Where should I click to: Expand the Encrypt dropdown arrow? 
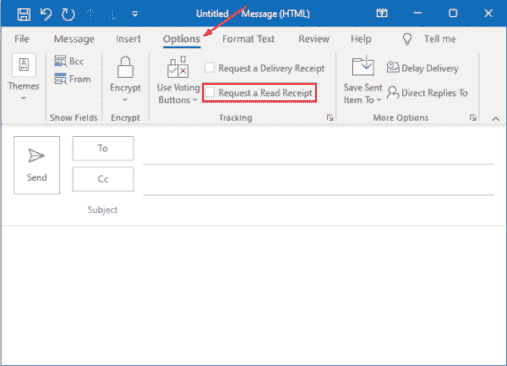(x=125, y=100)
